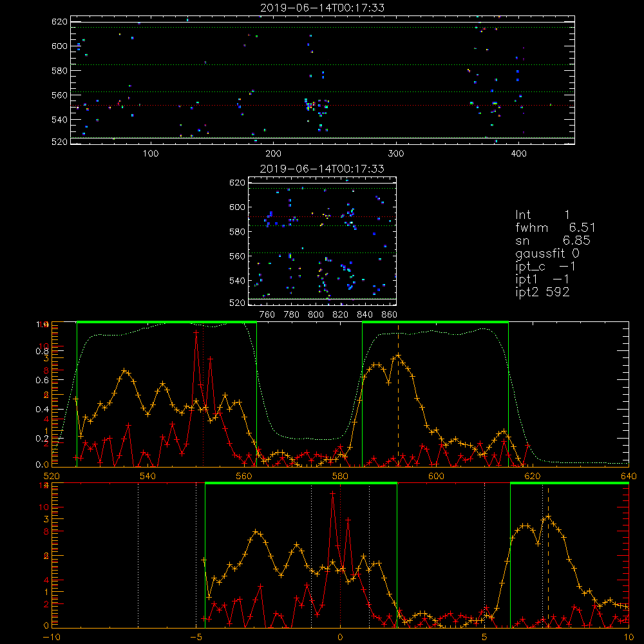Image resolution: width=644 pixels, height=644 pixels.
Task: Click the 'ipt1 -1' line
Action: tap(542, 279)
